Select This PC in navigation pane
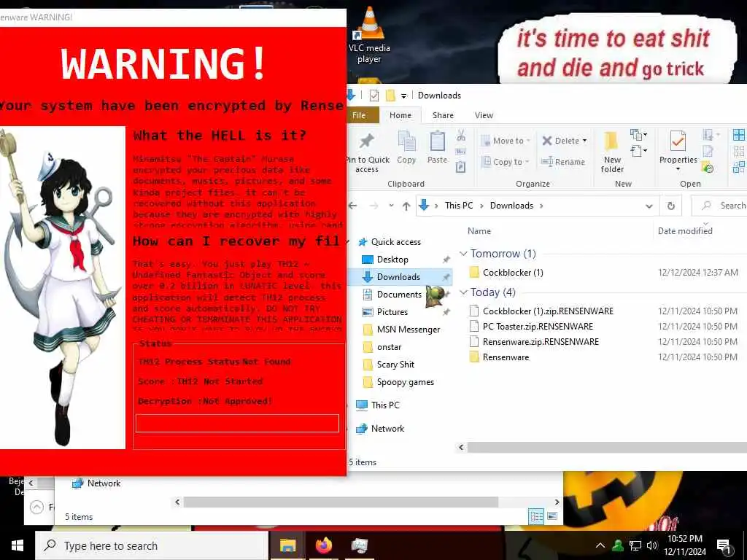The image size is (747, 560). click(x=385, y=405)
